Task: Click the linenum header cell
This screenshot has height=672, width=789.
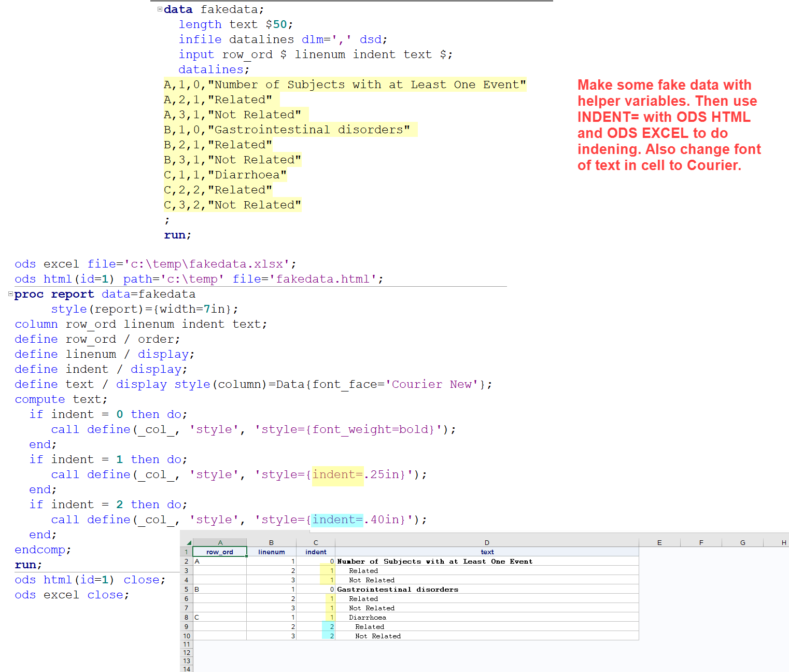Action: 271,552
